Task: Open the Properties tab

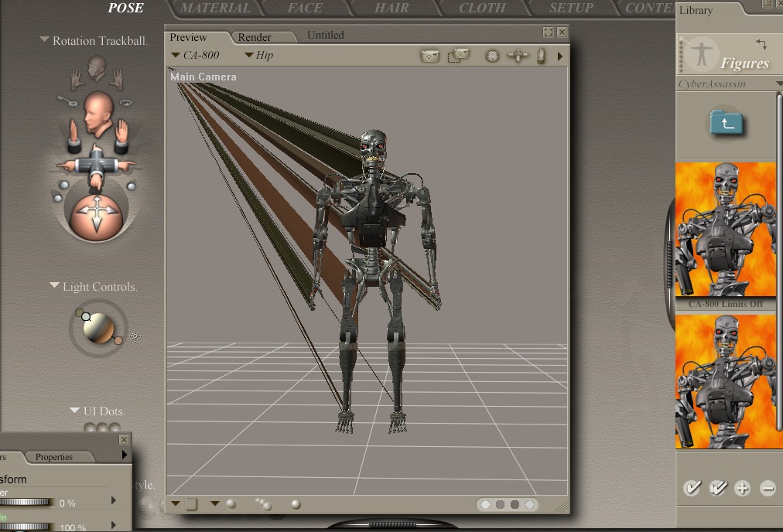Action: [x=54, y=457]
